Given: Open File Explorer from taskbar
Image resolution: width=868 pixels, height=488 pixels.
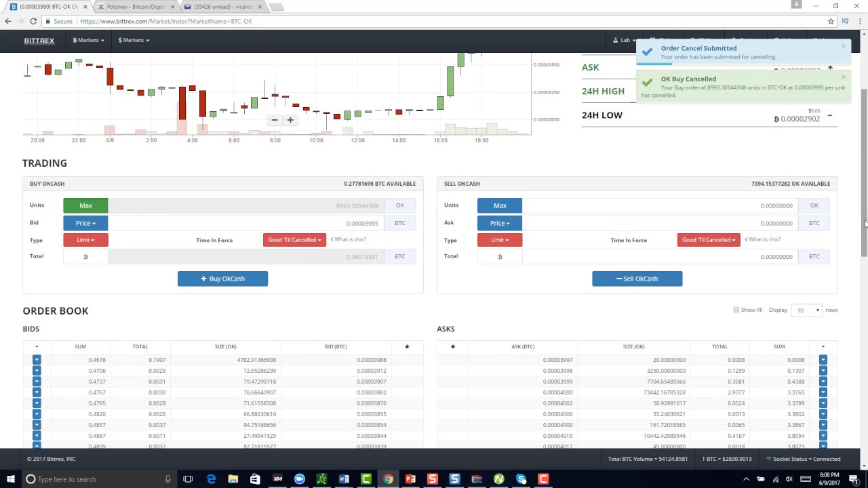Looking at the screenshot, I should pos(233,479).
